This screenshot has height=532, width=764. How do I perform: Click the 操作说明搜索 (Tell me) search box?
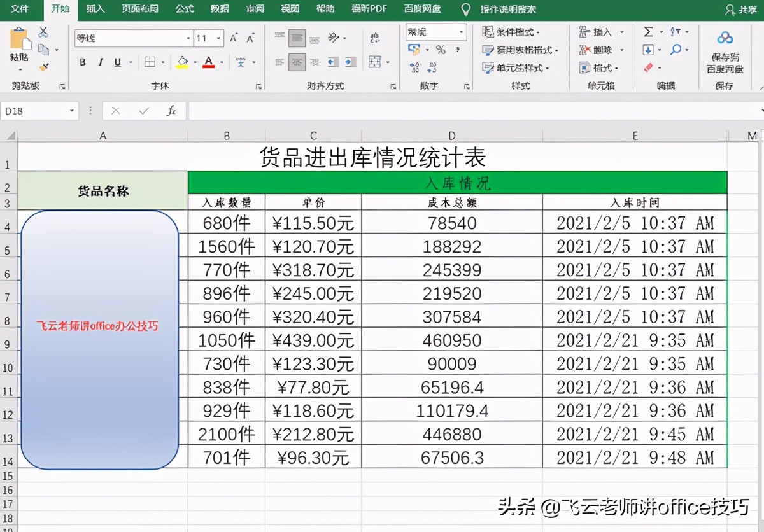[x=507, y=10]
